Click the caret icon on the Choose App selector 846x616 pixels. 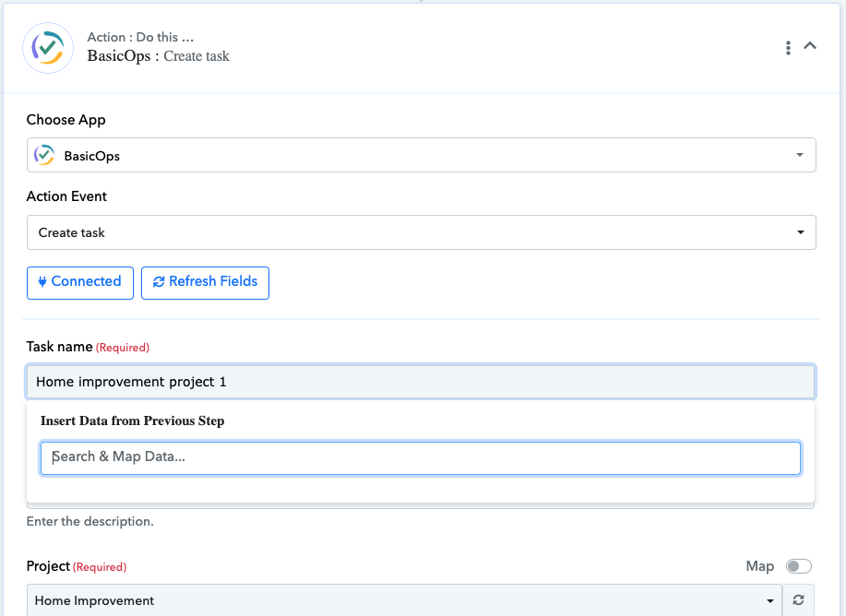tap(799, 154)
